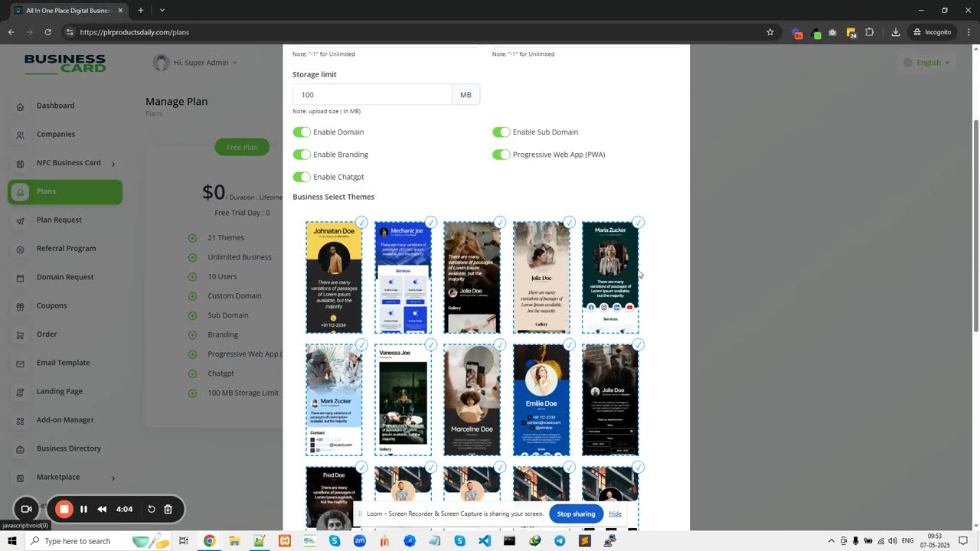Click the Order cart icon
This screenshot has width=980, height=551.
(x=20, y=335)
